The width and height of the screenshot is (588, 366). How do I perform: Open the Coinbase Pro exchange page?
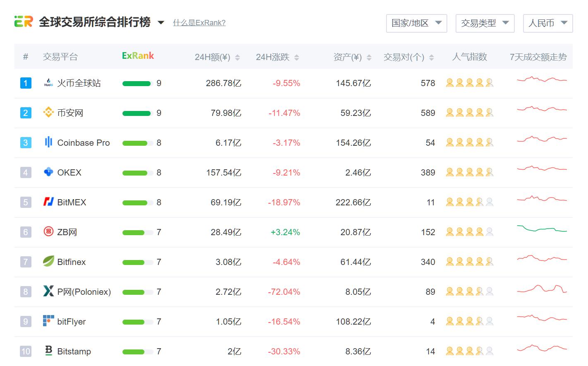[84, 143]
